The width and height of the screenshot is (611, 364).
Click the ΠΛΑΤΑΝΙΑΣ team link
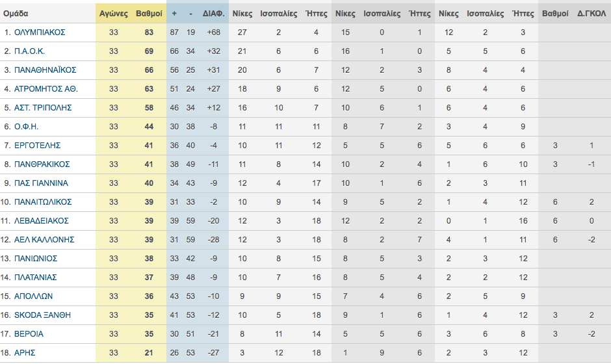tap(35, 278)
